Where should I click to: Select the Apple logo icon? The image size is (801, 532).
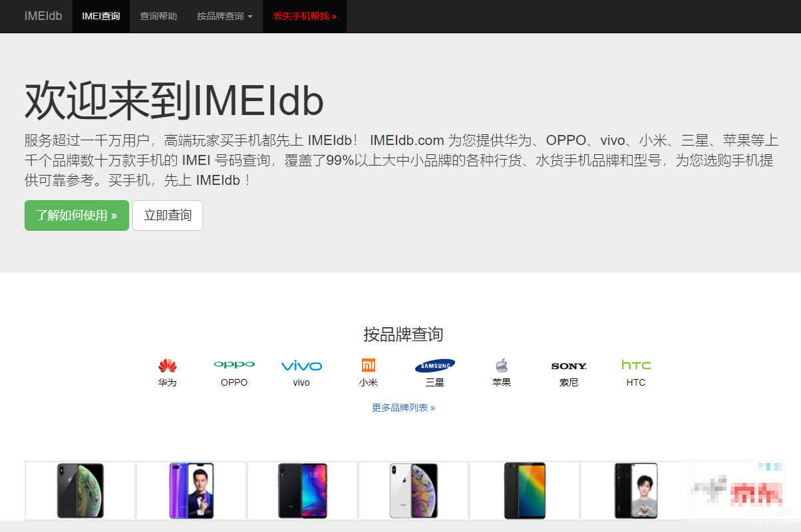[x=502, y=365]
